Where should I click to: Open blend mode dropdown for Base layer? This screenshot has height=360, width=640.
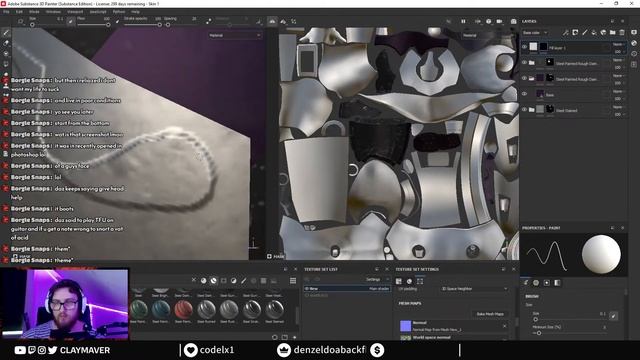click(619, 91)
